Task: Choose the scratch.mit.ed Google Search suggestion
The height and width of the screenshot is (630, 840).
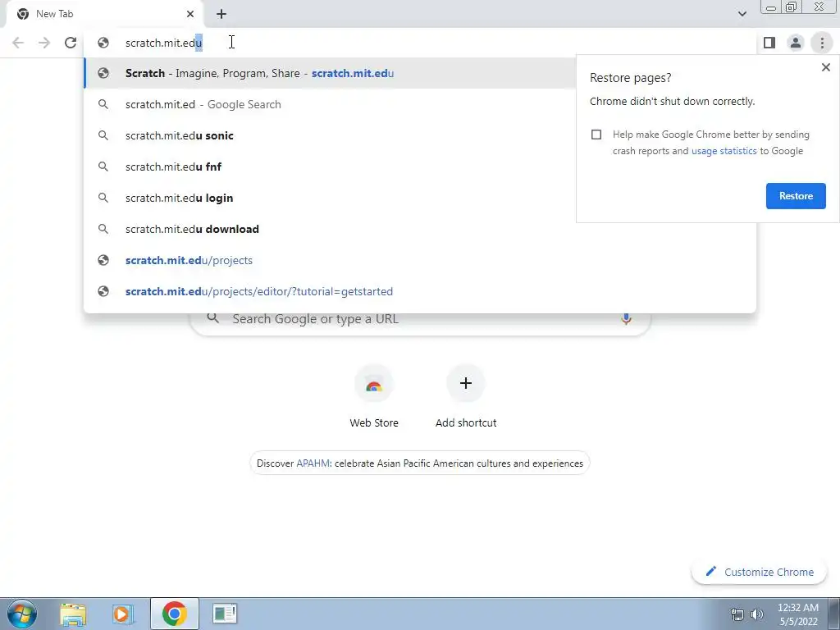Action: point(330,104)
